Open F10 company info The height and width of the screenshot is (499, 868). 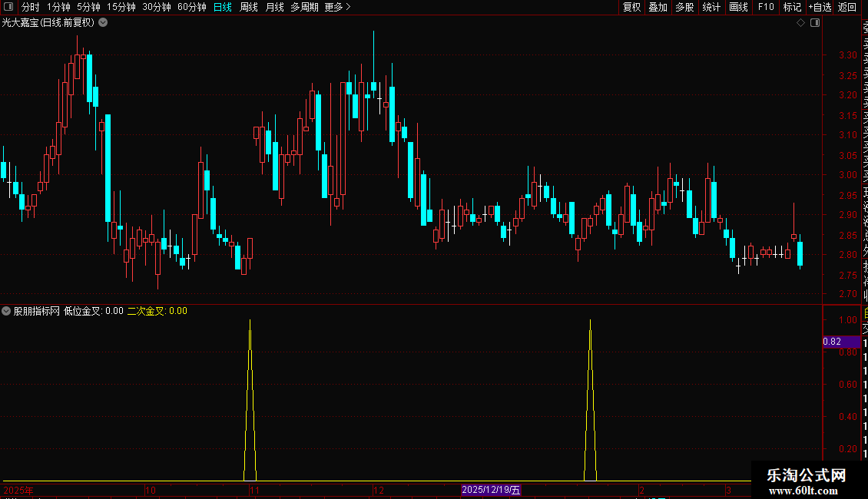[x=766, y=7]
